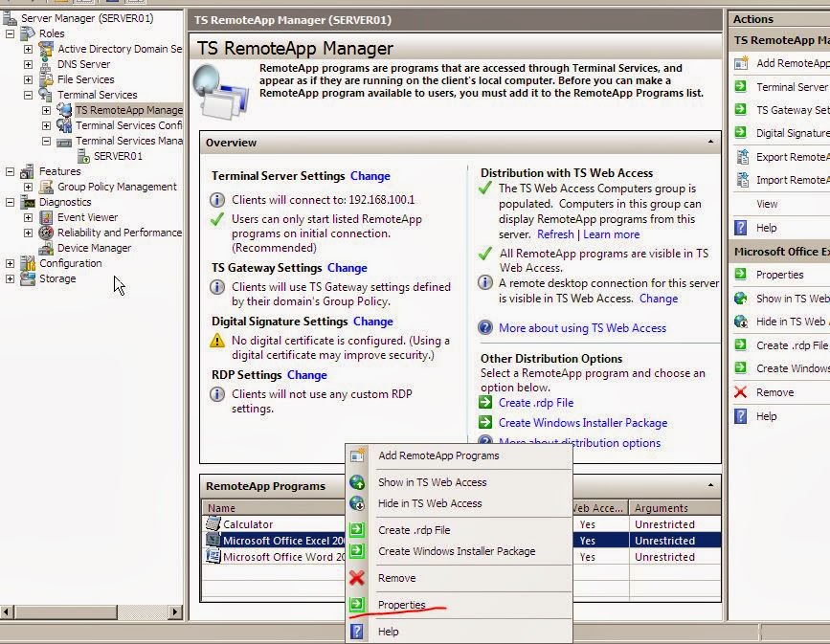The width and height of the screenshot is (830, 644).
Task: Click the Create Windows Installer Package green arrow icon in overview
Action: point(485,422)
